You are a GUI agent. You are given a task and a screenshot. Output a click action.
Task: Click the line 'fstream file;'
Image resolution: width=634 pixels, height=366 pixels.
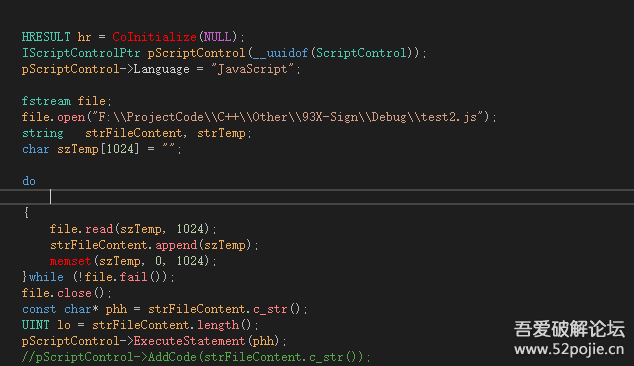click(67, 101)
